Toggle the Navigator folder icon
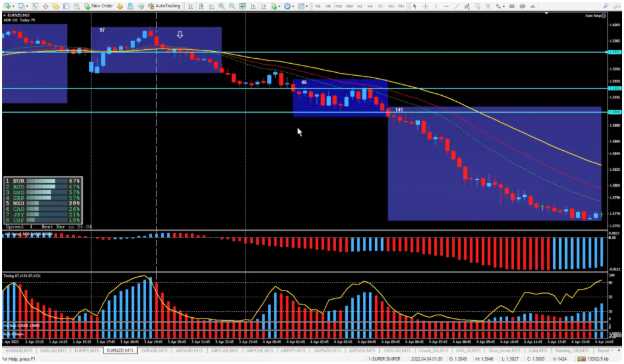 (x=56, y=6)
